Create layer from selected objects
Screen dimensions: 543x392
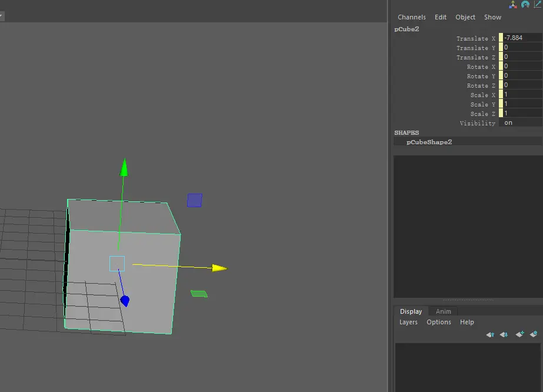(534, 334)
